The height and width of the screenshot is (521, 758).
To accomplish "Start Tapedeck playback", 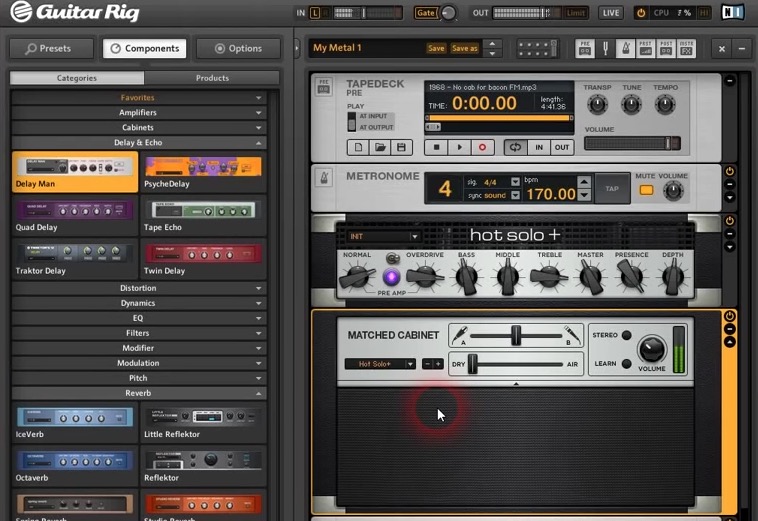I will coord(459,147).
